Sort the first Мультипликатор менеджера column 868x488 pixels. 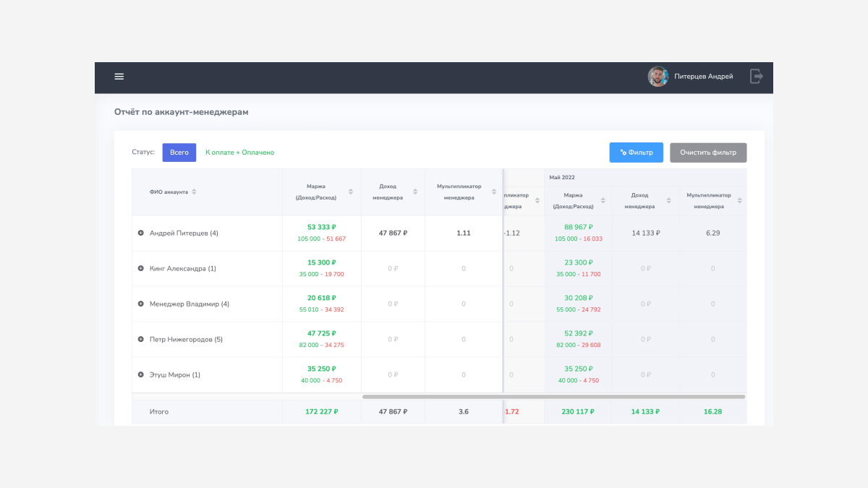(x=494, y=192)
